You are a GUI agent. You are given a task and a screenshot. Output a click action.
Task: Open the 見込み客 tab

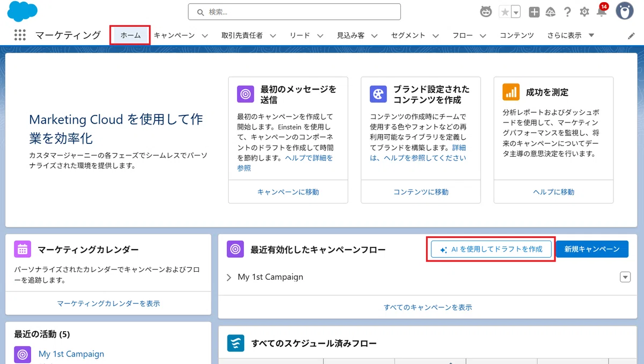350,35
